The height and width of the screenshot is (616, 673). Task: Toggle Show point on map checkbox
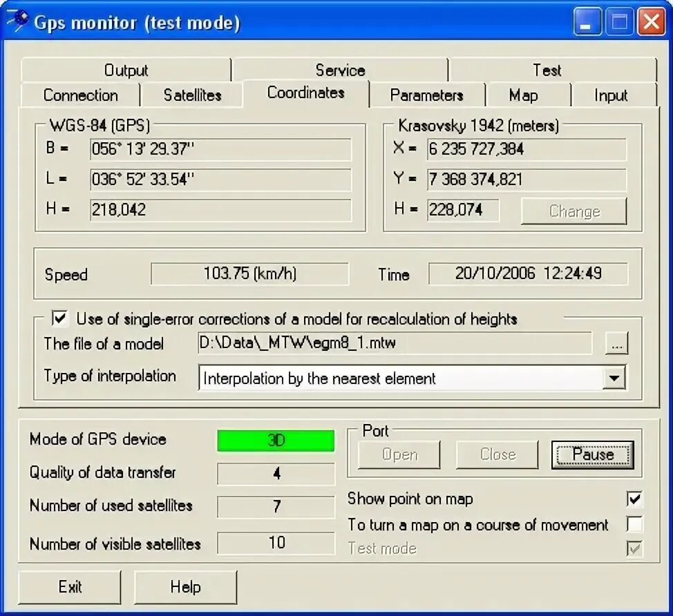coord(634,499)
